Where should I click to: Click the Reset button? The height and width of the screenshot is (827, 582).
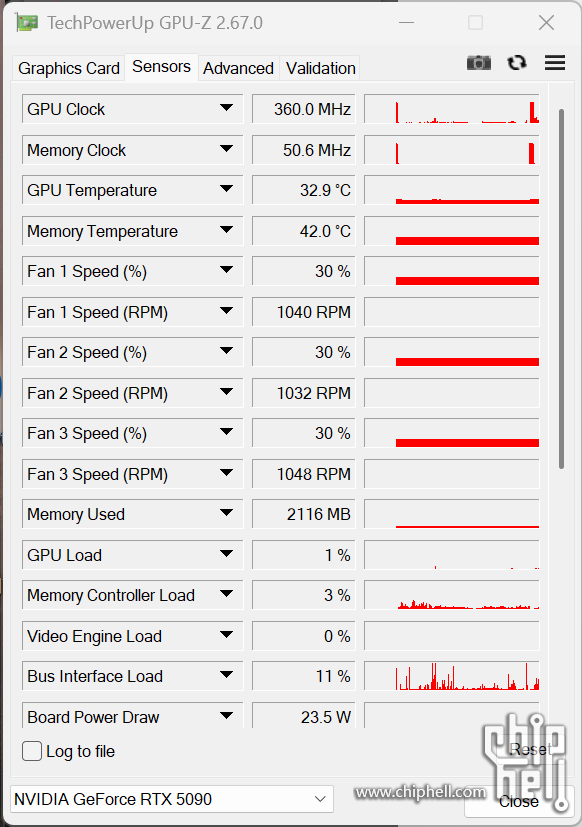(530, 749)
